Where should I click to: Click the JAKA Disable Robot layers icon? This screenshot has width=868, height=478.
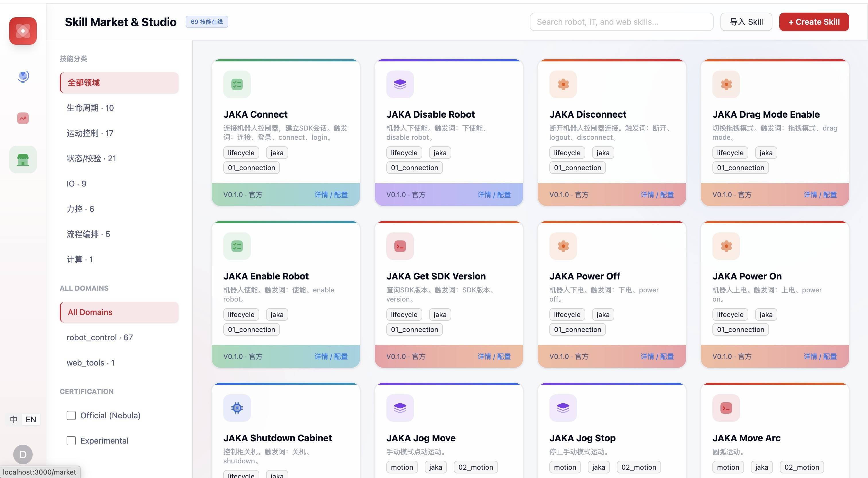400,84
